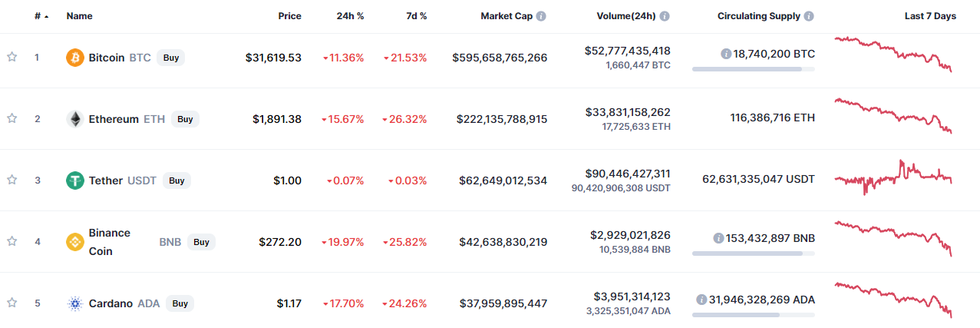Image resolution: width=980 pixels, height=328 pixels.
Task: Click the Circulating Supply header info icon
Action: coord(809,16)
